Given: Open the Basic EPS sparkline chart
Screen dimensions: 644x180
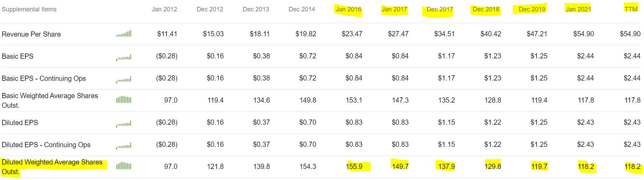Looking at the screenshot, I should point(124,57).
